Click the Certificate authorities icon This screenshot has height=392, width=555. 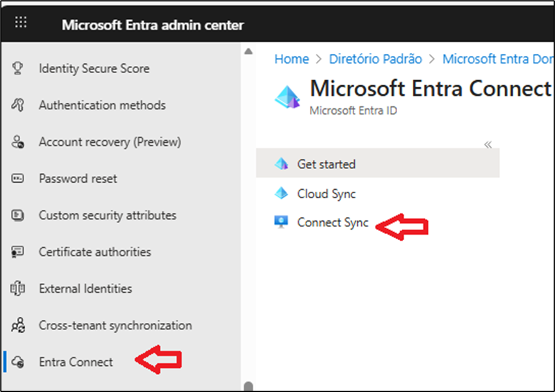[x=18, y=252]
